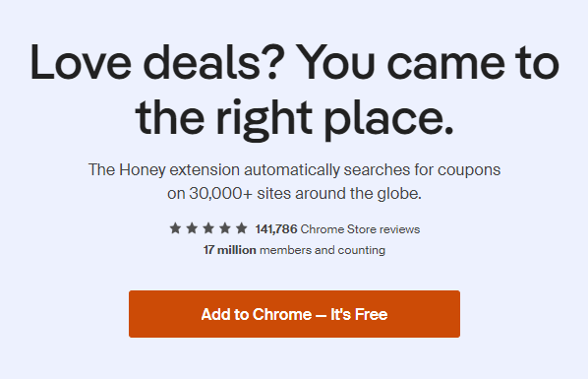Click the 141,786 review count number
This screenshot has width=588, height=379.
[x=276, y=229]
